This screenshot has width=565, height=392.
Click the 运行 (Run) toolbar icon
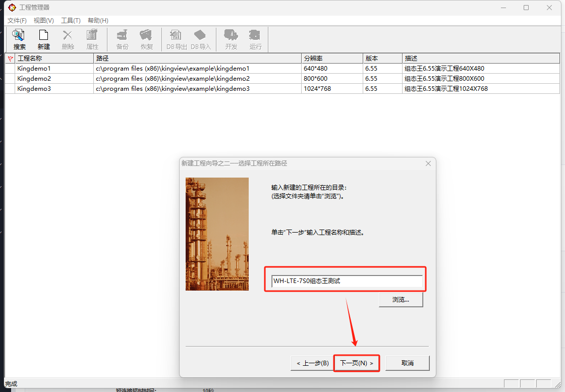pos(255,39)
